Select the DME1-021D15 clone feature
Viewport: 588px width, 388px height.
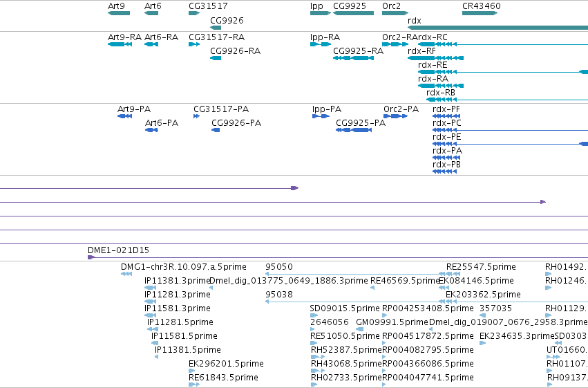coord(337,257)
